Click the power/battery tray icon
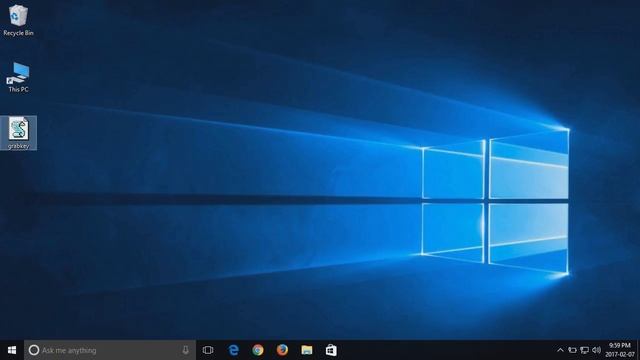 [x=573, y=350]
